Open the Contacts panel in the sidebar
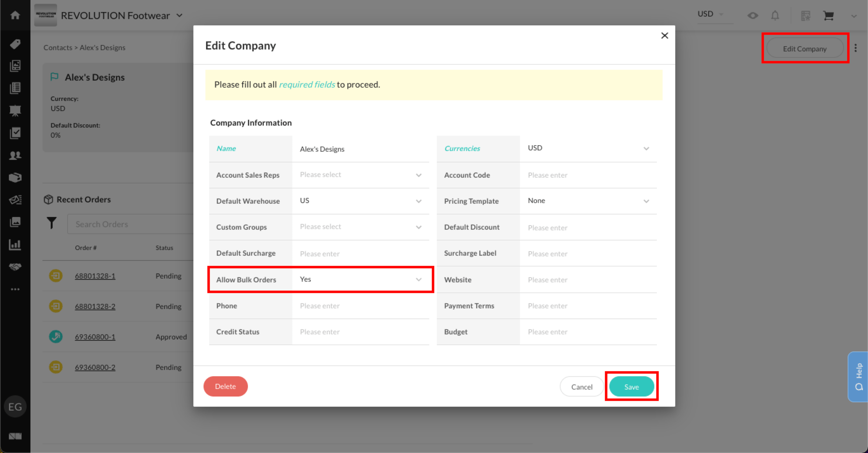The image size is (868, 453). (15, 155)
